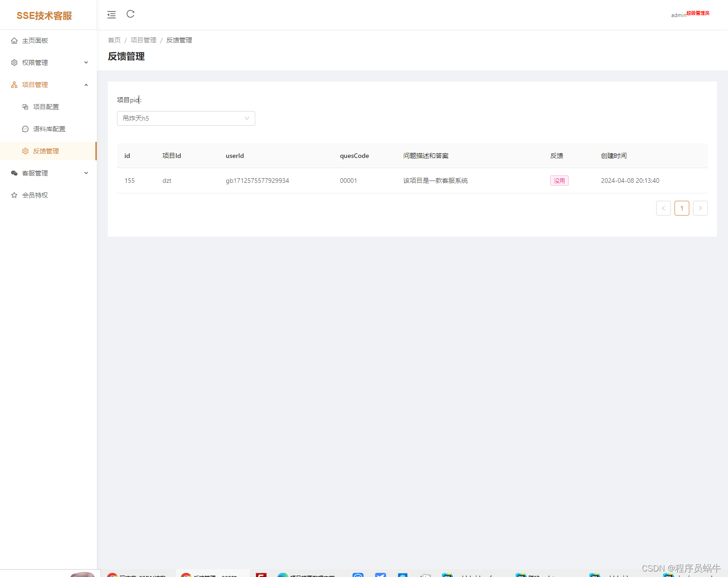Click the copy icon next to 项目配置
This screenshot has width=728, height=577.
tap(25, 107)
